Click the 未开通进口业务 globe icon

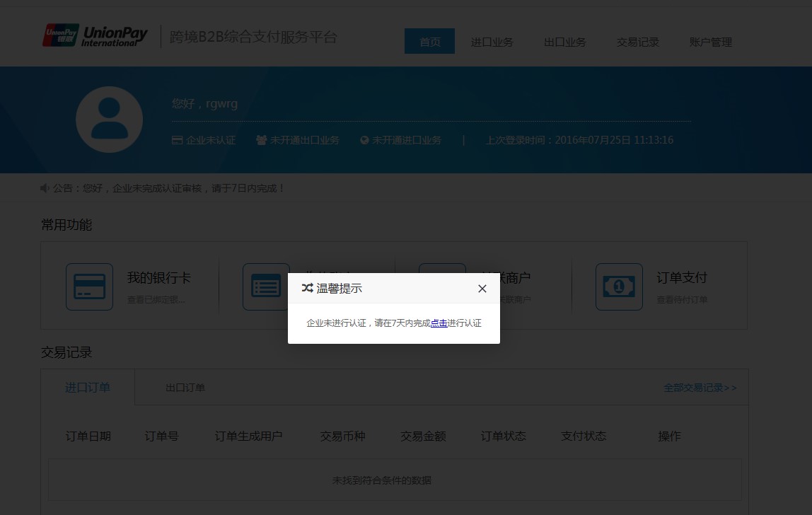[x=364, y=140]
